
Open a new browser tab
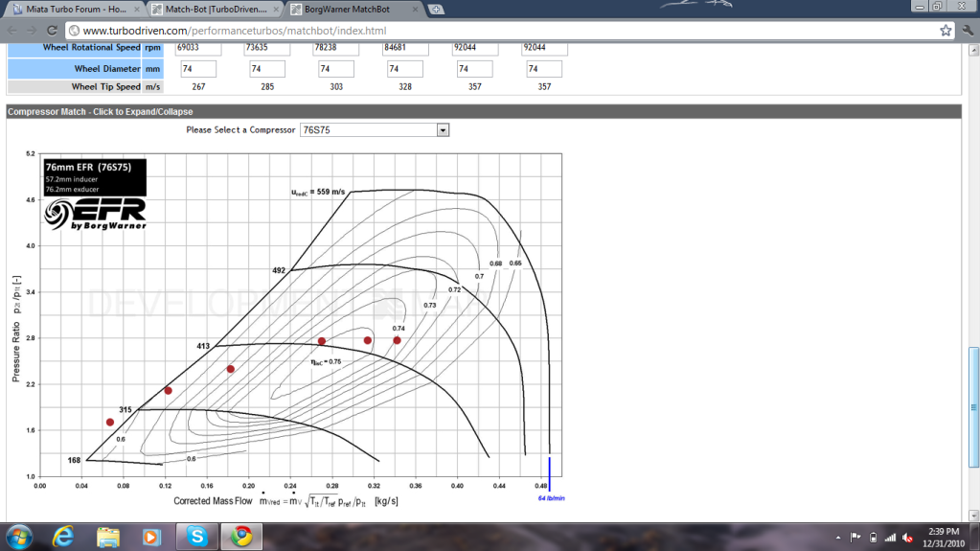pyautogui.click(x=437, y=10)
